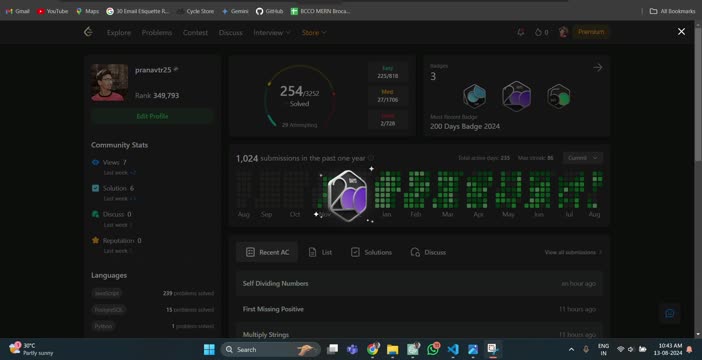Open the notifications bell icon
702x360 pixels.
point(521,32)
